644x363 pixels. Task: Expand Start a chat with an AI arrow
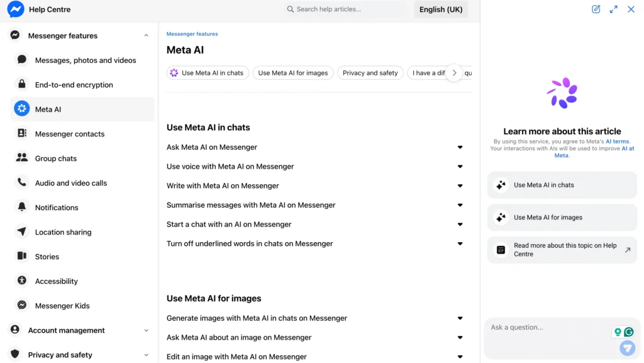[460, 224]
